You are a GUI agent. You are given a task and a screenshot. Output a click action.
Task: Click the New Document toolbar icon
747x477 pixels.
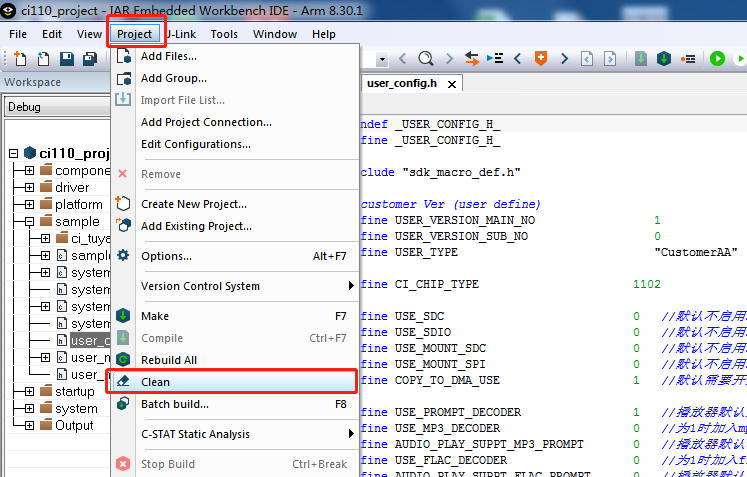pos(20,59)
